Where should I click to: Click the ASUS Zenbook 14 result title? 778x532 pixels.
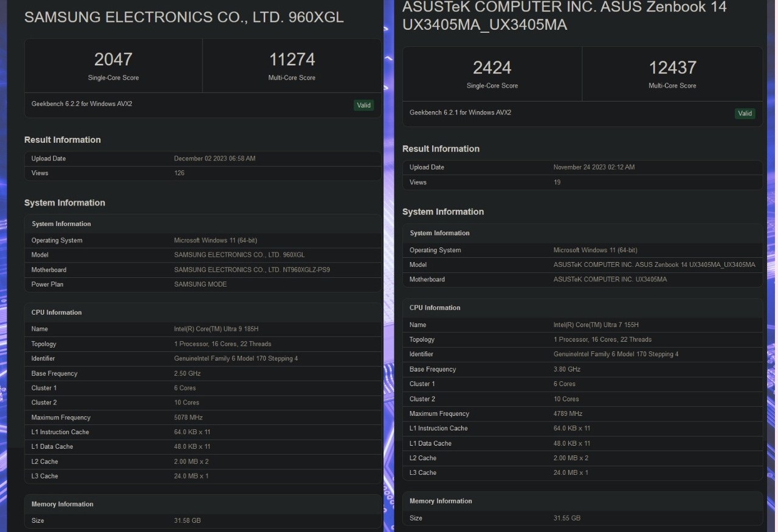564,16
